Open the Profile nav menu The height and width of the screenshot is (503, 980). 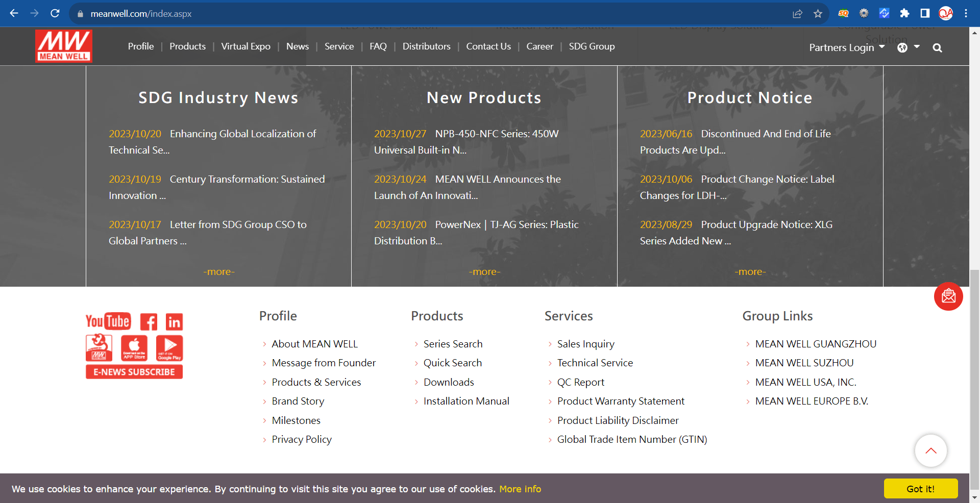coord(141,46)
